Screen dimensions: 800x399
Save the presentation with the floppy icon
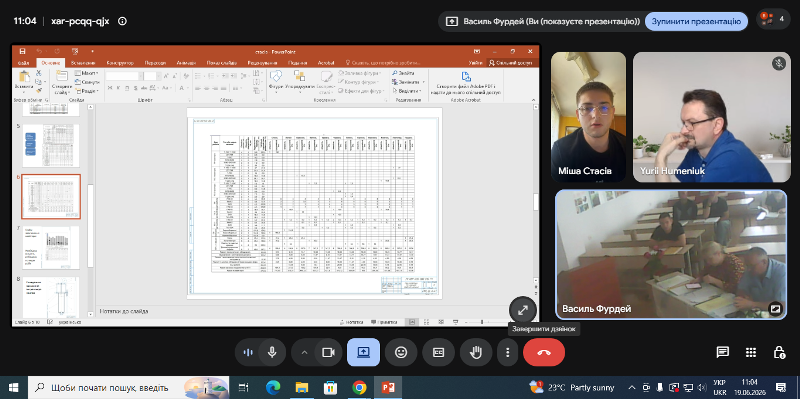pyautogui.click(x=22, y=51)
